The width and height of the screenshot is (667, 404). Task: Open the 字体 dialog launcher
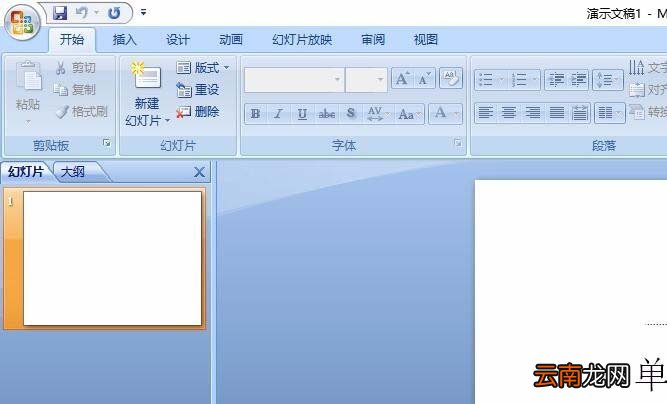[458, 143]
